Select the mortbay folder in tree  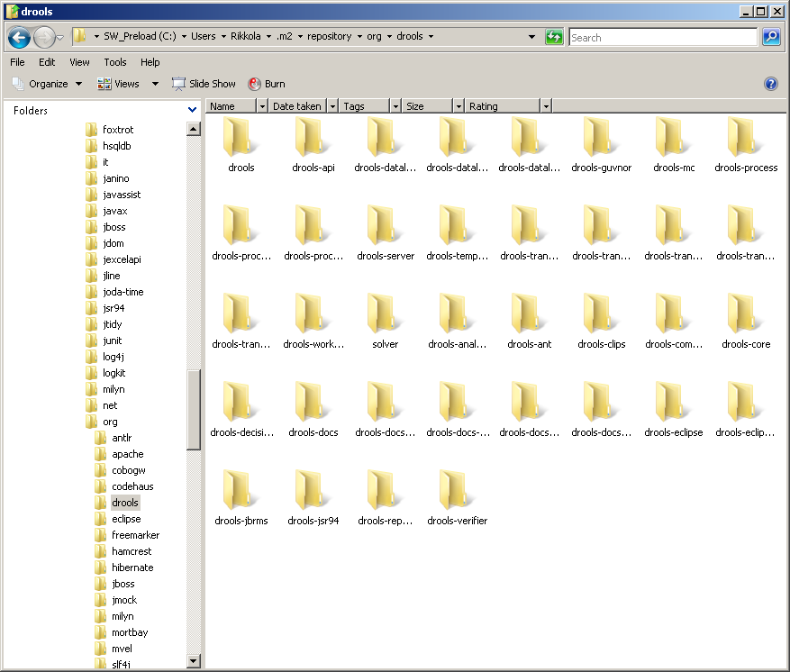[x=130, y=632]
